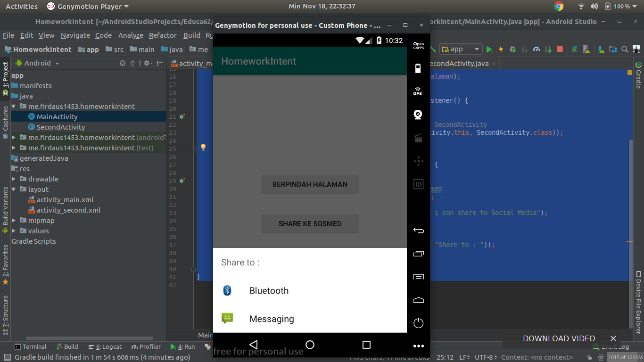Start Debug mode with the bug icon
The width and height of the screenshot is (644, 362).
[x=513, y=49]
